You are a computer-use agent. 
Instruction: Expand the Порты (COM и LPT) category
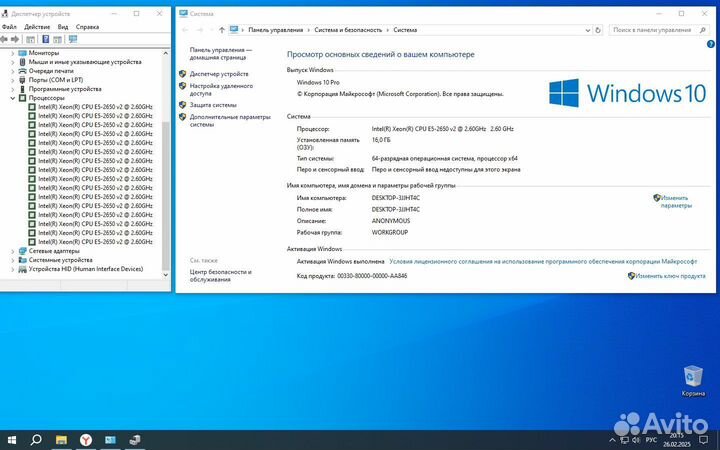point(13,80)
